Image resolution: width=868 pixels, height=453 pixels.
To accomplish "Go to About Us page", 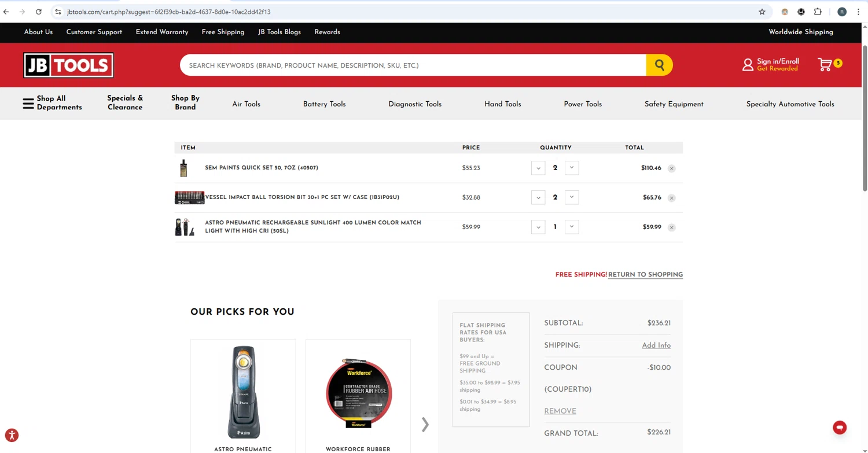I will pyautogui.click(x=38, y=32).
